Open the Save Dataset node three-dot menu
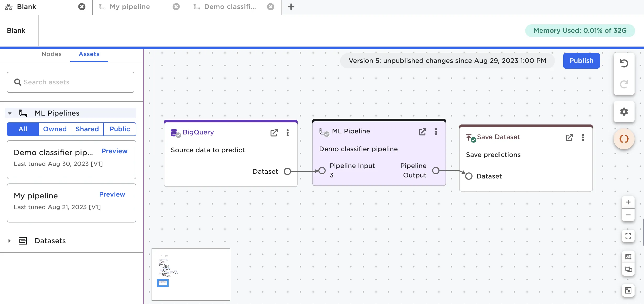Image resolution: width=644 pixels, height=304 pixels. pos(583,137)
